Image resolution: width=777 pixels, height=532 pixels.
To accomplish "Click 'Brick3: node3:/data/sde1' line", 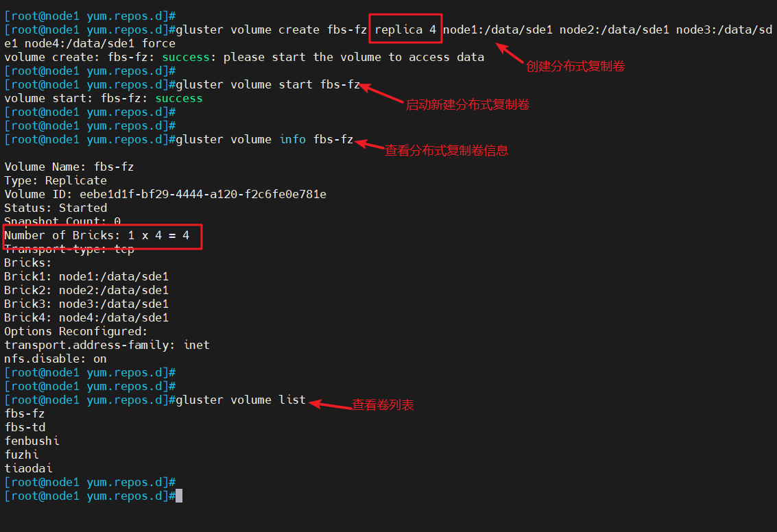I will 86,304.
